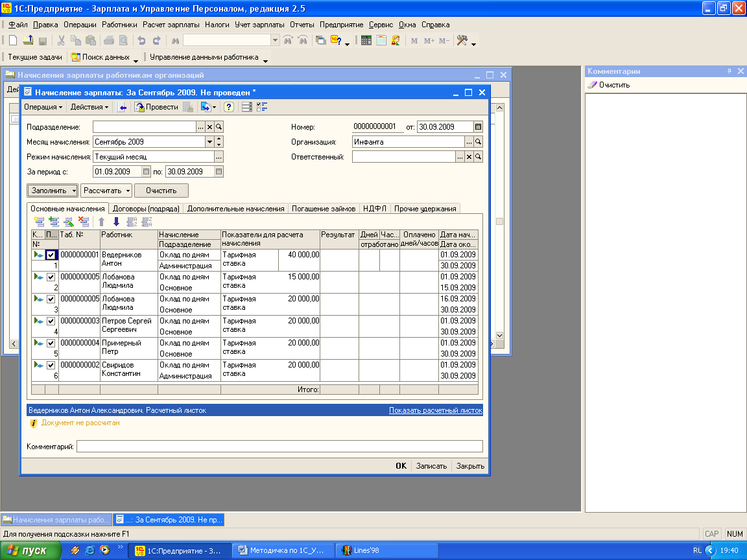Toggle checkbox for Ведерников Антон row
This screenshot has width=747, height=560.
pos(51,255)
